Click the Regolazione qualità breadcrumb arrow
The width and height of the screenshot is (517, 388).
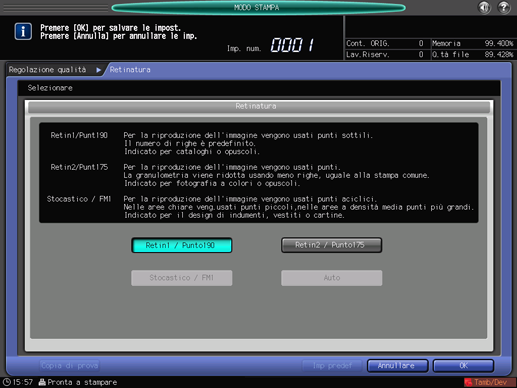[x=98, y=70]
